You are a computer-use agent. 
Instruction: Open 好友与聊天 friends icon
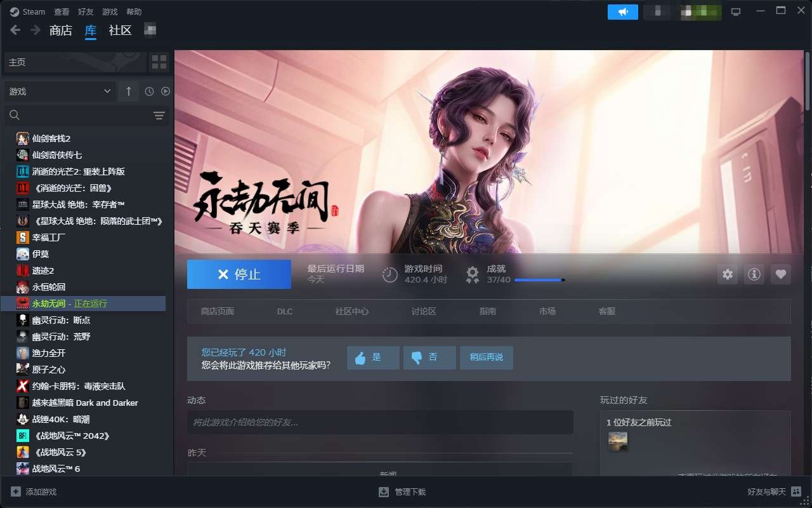(796, 491)
